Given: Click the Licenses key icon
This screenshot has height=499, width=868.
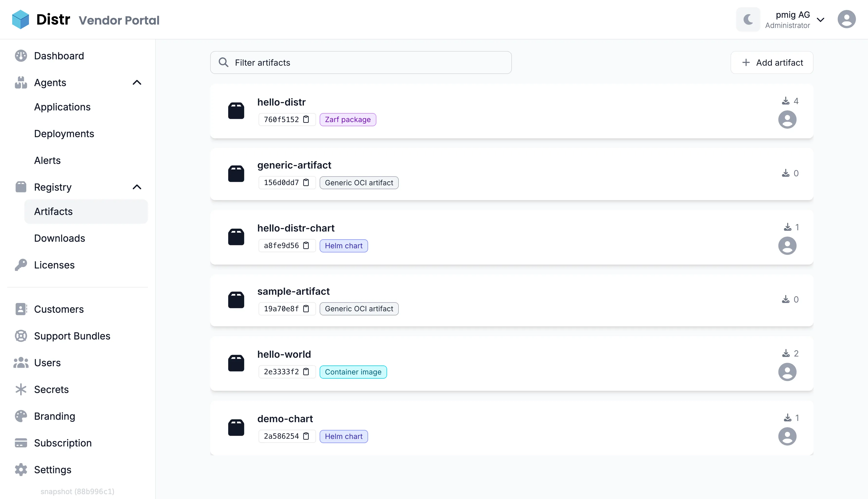Looking at the screenshot, I should point(21,265).
